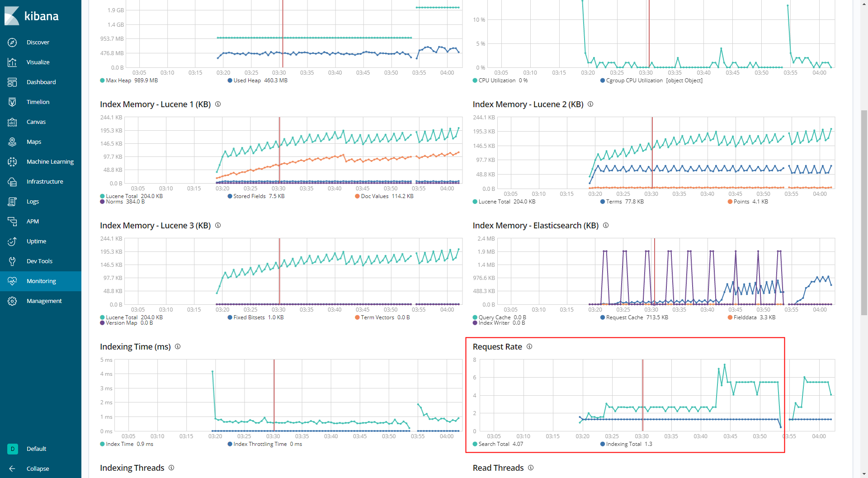Open the Timelion icon
The height and width of the screenshot is (478, 868).
(x=12, y=102)
